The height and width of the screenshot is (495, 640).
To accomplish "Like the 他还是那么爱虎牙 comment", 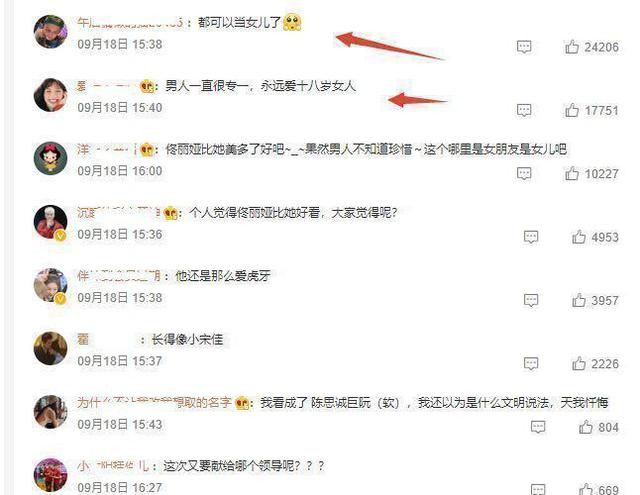I will click(579, 301).
